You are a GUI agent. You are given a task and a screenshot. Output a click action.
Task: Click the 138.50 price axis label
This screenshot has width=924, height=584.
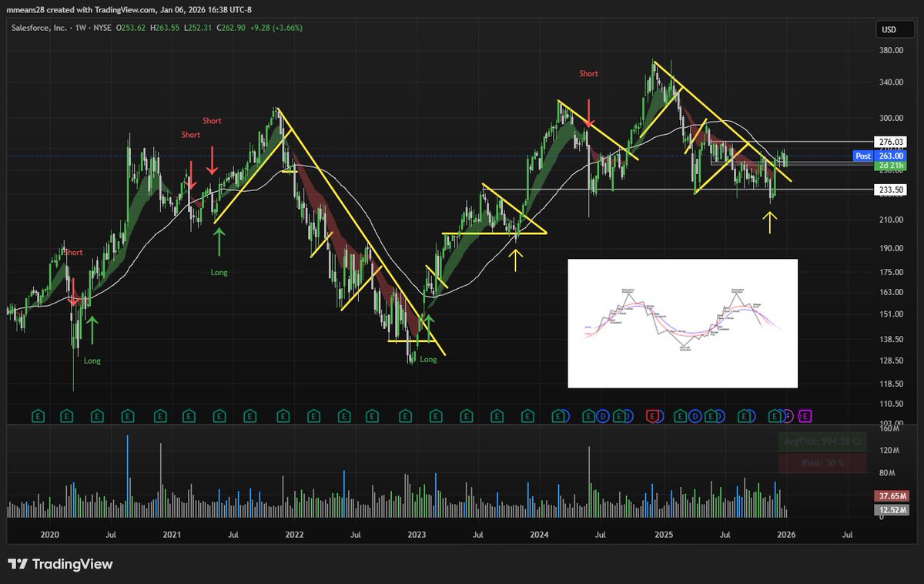click(x=891, y=339)
